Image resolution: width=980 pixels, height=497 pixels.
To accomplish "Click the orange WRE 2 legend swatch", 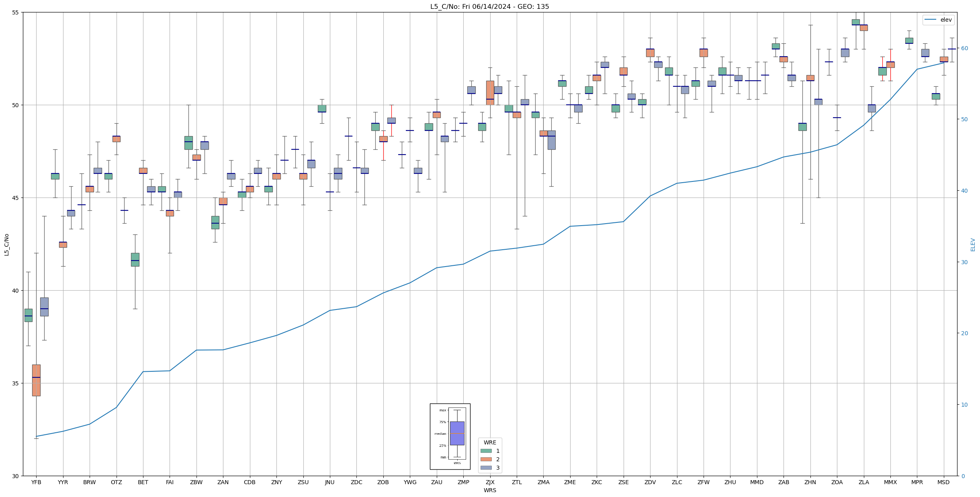I will click(x=486, y=459).
